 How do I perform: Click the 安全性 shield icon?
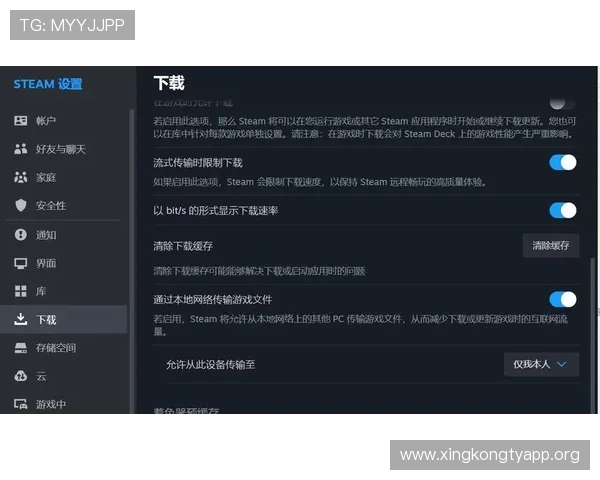(21, 206)
